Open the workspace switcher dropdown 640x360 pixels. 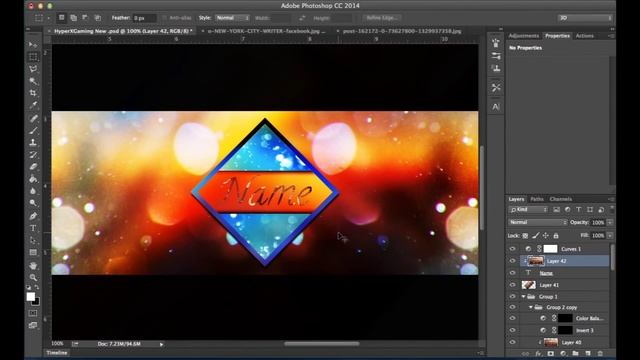click(585, 18)
